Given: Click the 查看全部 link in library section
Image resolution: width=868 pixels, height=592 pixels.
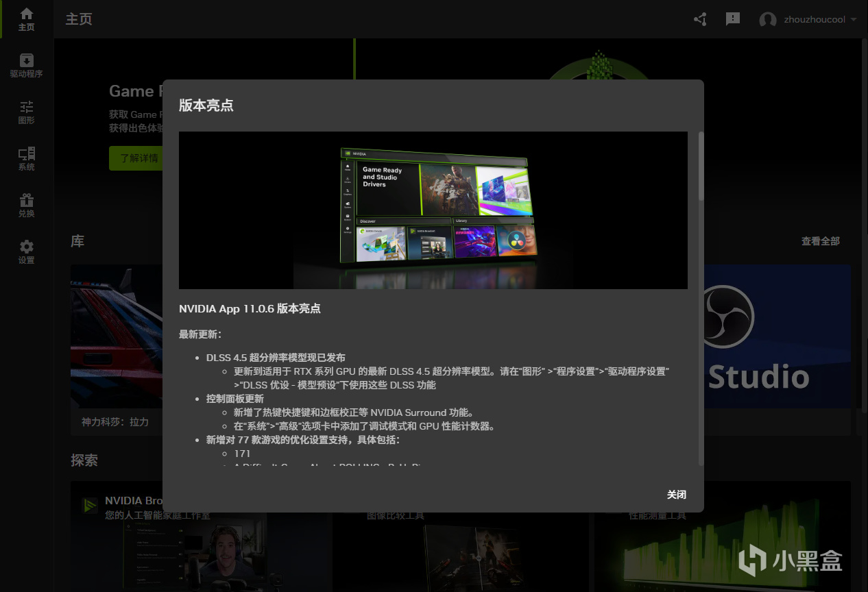Looking at the screenshot, I should tap(821, 241).
